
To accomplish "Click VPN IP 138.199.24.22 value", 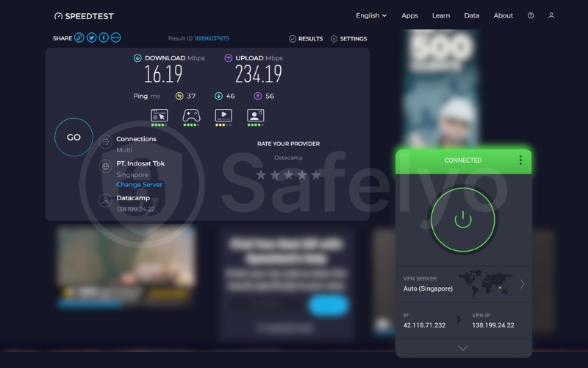I will tap(493, 325).
